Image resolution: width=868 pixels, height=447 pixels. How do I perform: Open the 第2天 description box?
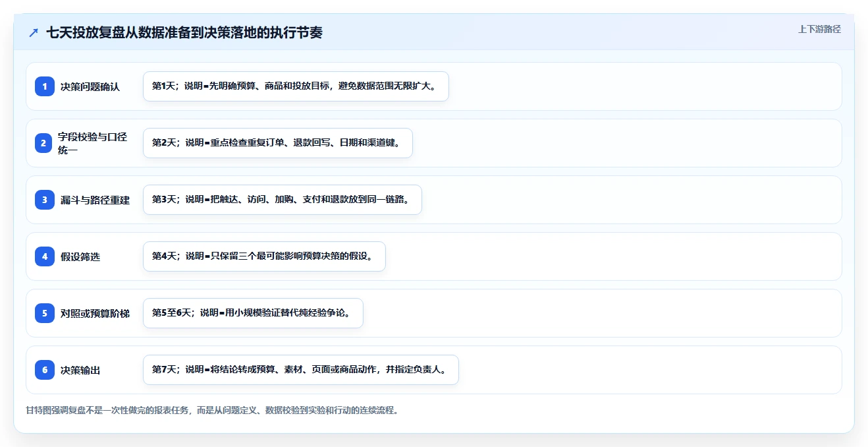tap(278, 143)
